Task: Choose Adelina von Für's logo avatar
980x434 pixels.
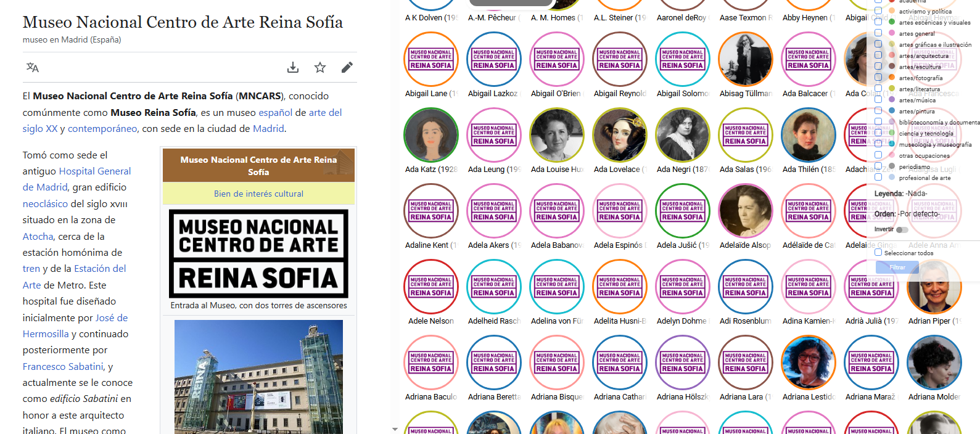Action: (557, 287)
